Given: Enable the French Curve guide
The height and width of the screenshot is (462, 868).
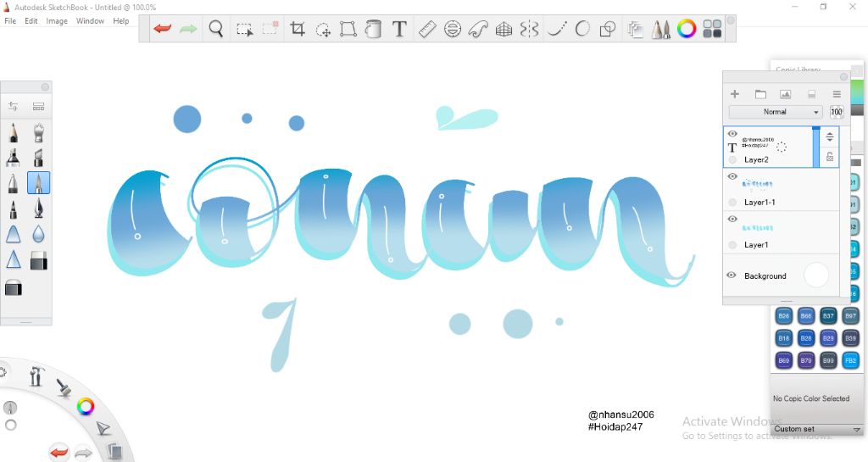Looking at the screenshot, I should [x=478, y=29].
